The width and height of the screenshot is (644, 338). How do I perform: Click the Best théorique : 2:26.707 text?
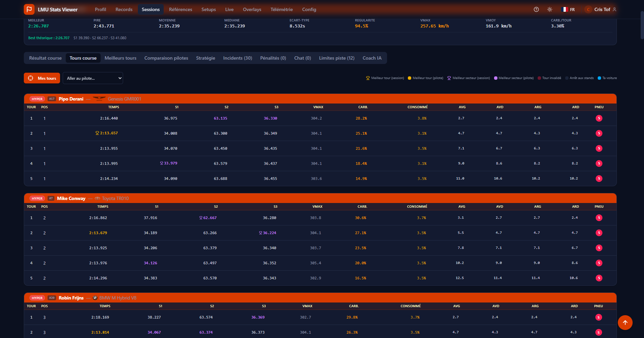pos(49,38)
